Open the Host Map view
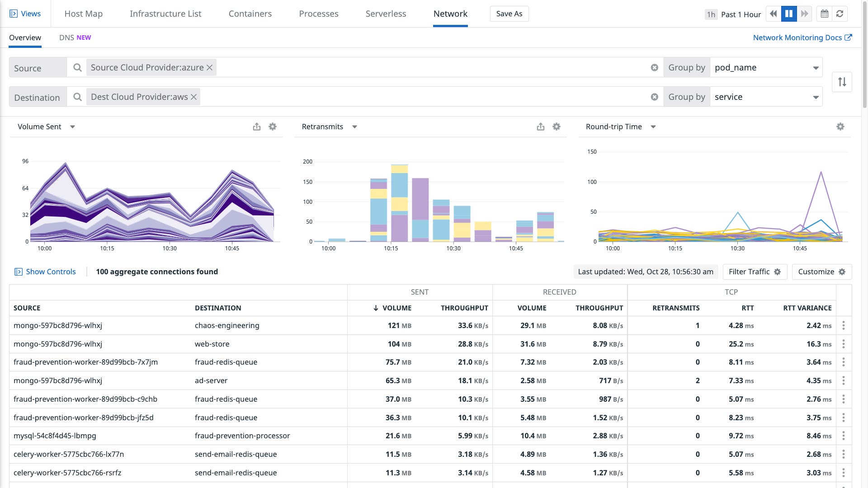Image resolution: width=868 pixels, height=488 pixels. [x=83, y=14]
